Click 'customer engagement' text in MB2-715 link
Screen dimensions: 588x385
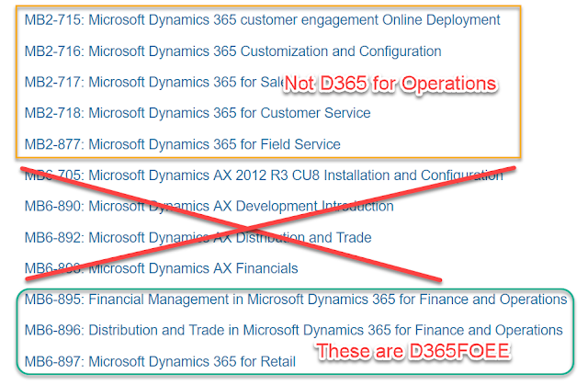[309, 20]
